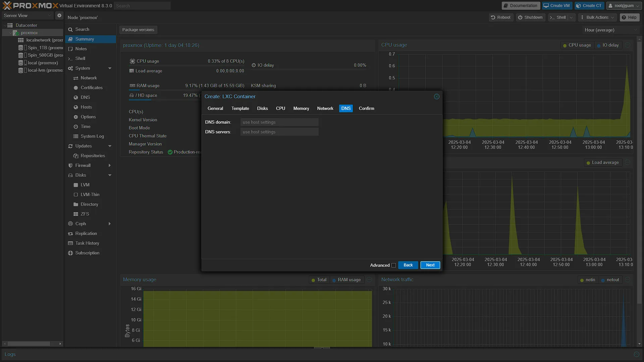Collapse the Disks menu section arrow
The width and height of the screenshot is (644, 362).
pyautogui.click(x=110, y=175)
